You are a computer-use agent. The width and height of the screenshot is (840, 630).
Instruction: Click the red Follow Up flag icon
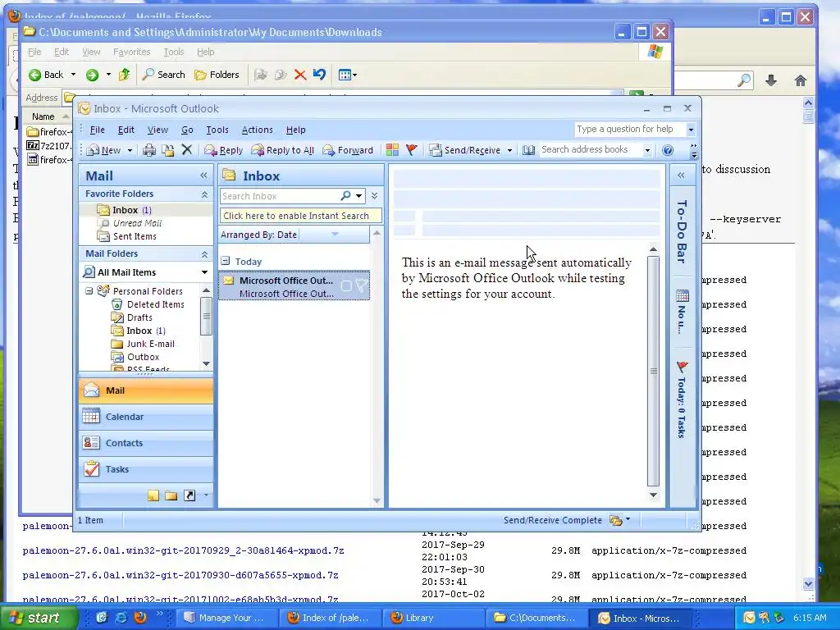(412, 150)
